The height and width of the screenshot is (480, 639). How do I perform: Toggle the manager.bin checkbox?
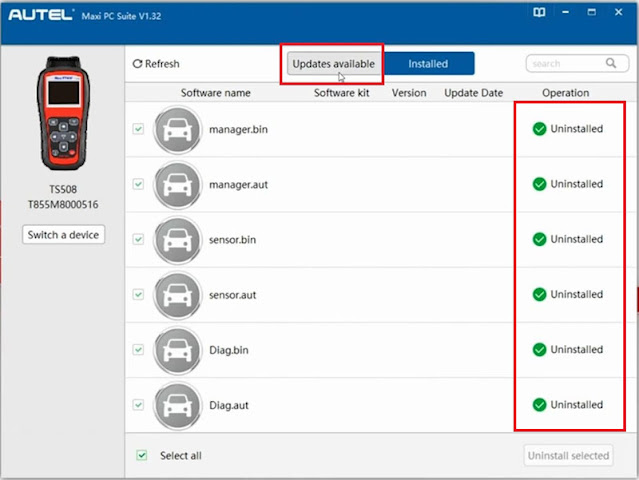(x=139, y=129)
